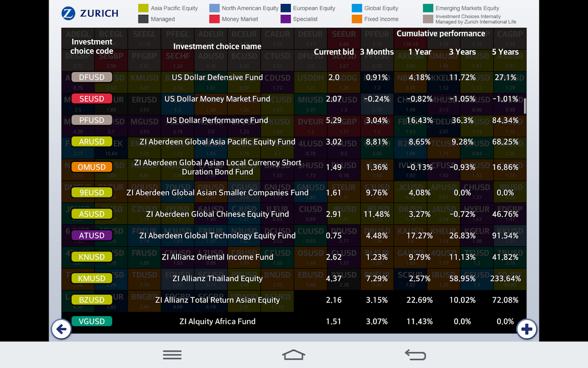588x368 pixels.
Task: Click the vertical scrollbar thumb
Action: [x=525, y=106]
